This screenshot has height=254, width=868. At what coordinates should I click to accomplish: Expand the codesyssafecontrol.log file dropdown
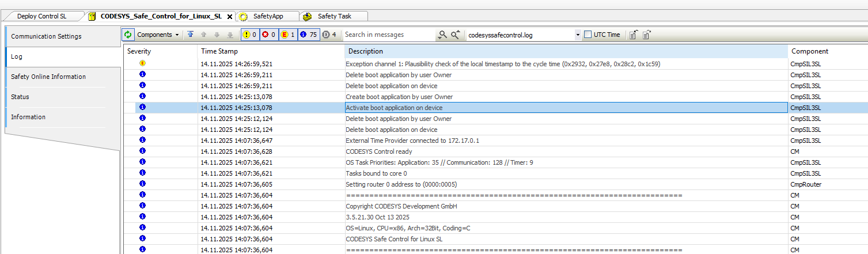coord(578,35)
